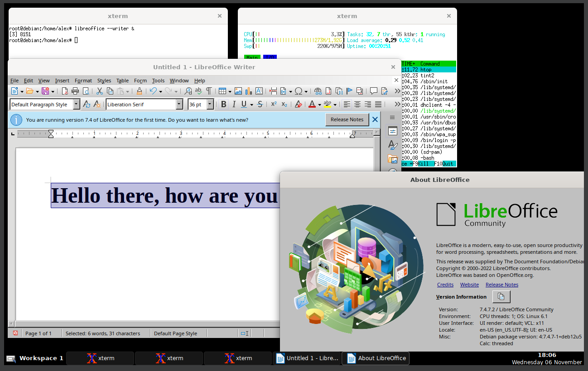588x371 pixels.
Task: Insert an image using the toolbar icon
Action: pos(239,91)
